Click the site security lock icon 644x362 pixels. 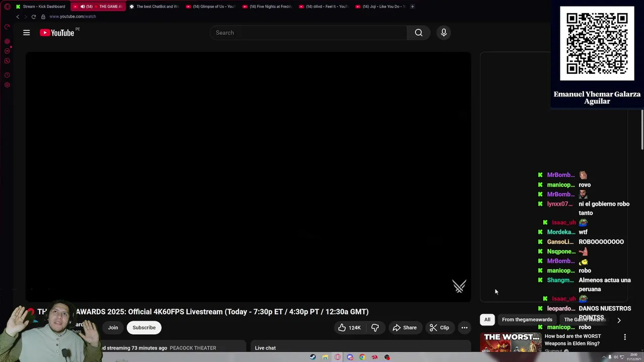[43, 17]
